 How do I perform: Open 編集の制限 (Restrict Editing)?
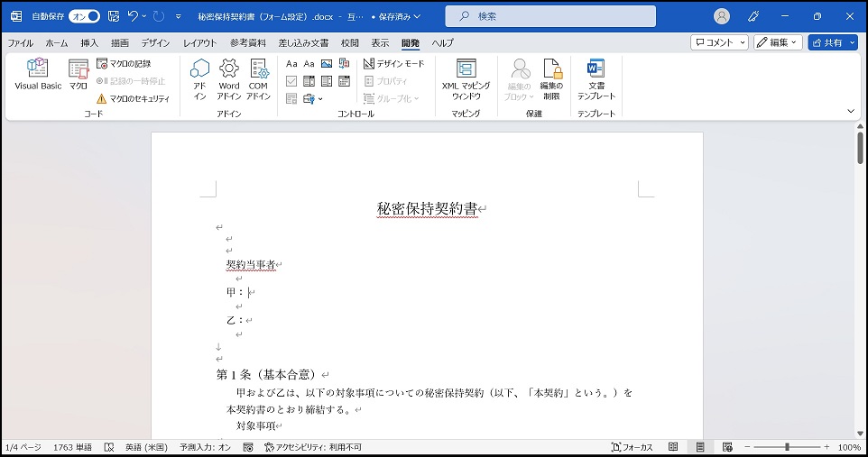551,79
